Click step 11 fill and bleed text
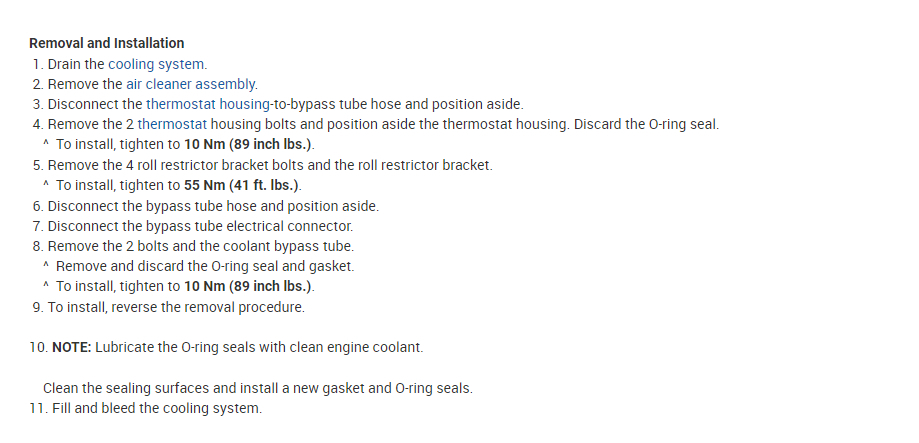The width and height of the screenshot is (919, 443). [x=157, y=408]
